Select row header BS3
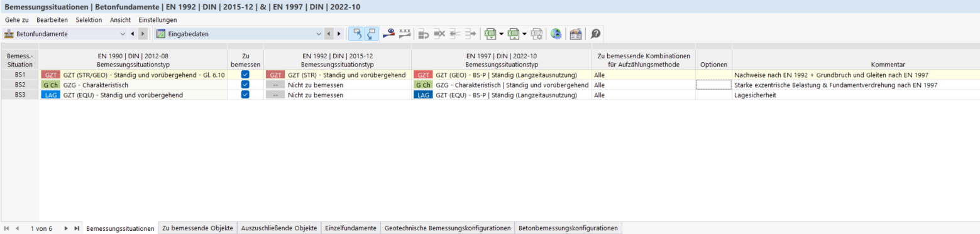This screenshot has height=234, width=980. [20, 95]
